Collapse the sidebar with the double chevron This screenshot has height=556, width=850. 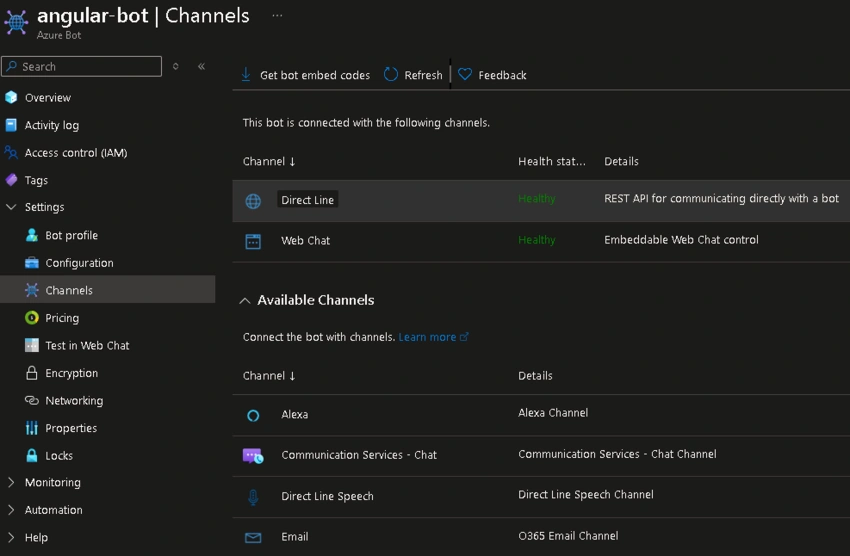point(201,66)
